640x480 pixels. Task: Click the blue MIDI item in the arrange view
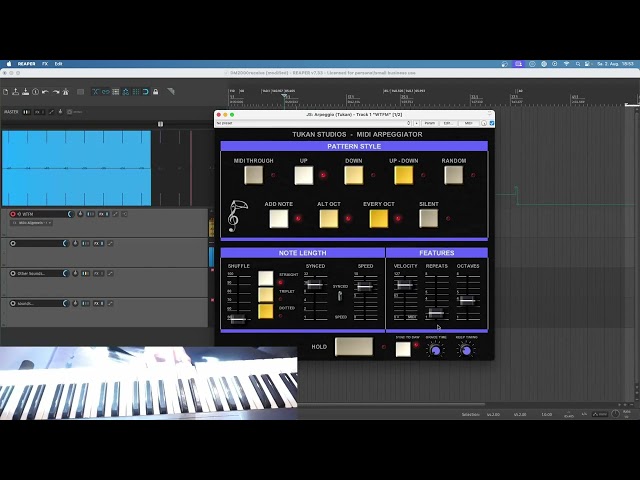click(76, 168)
